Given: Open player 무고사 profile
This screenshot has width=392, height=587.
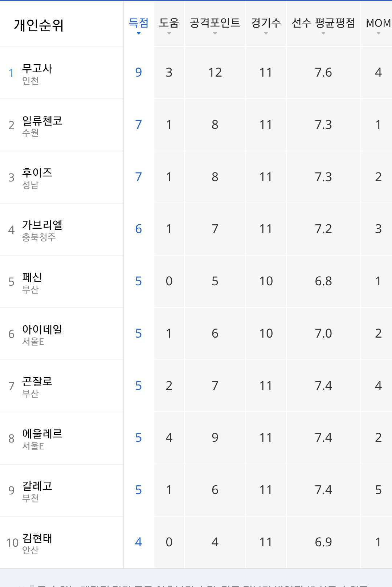Looking at the screenshot, I should (x=37, y=69).
